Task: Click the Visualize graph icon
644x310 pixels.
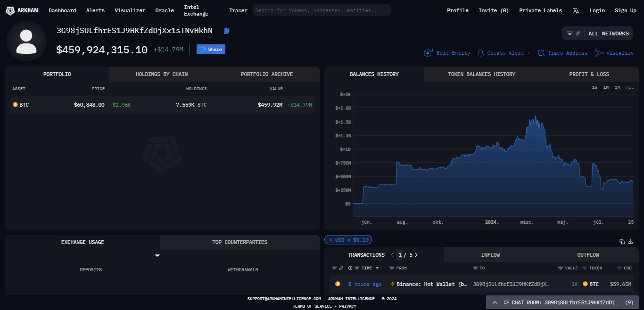Action: point(599,53)
